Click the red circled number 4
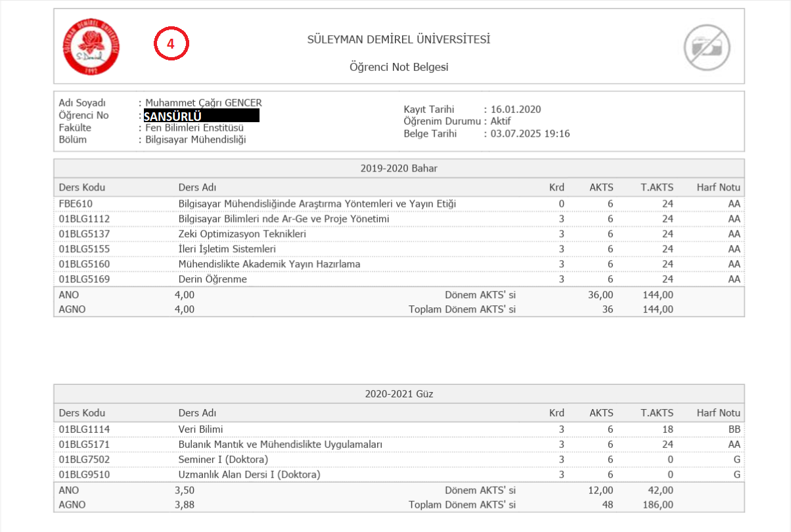This screenshot has height=532, width=791. pos(171,45)
